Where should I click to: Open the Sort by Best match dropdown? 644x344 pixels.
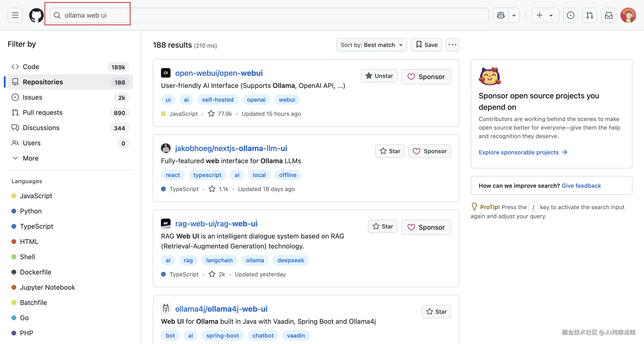pyautogui.click(x=371, y=45)
